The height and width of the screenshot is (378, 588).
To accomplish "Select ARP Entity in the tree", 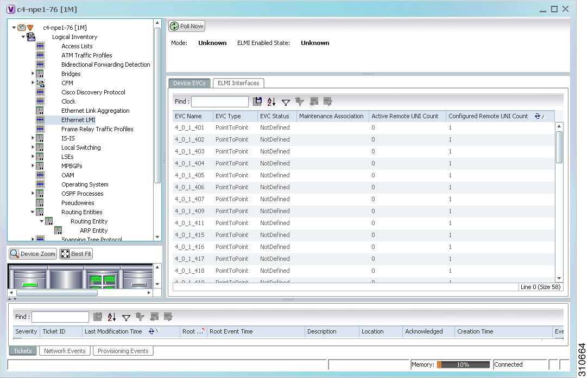I will coord(94,230).
